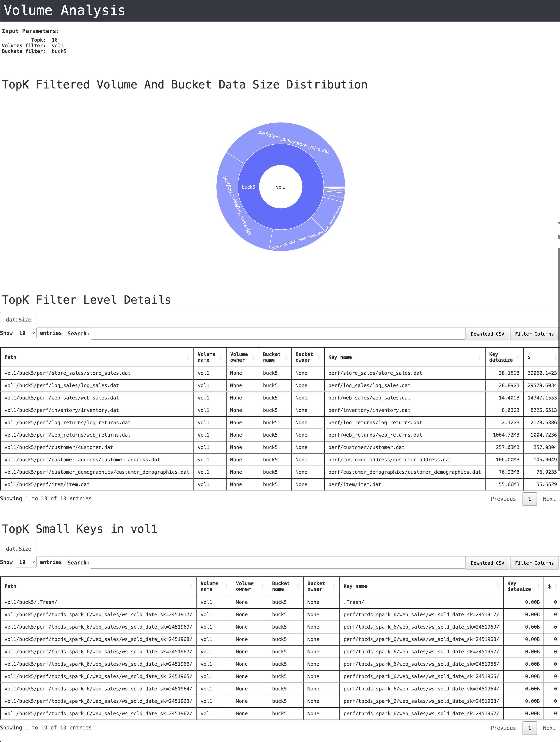Select dataSize tab under TopK Filter Level Details
Image resolution: width=560 pixels, height=742 pixels.
18,320
